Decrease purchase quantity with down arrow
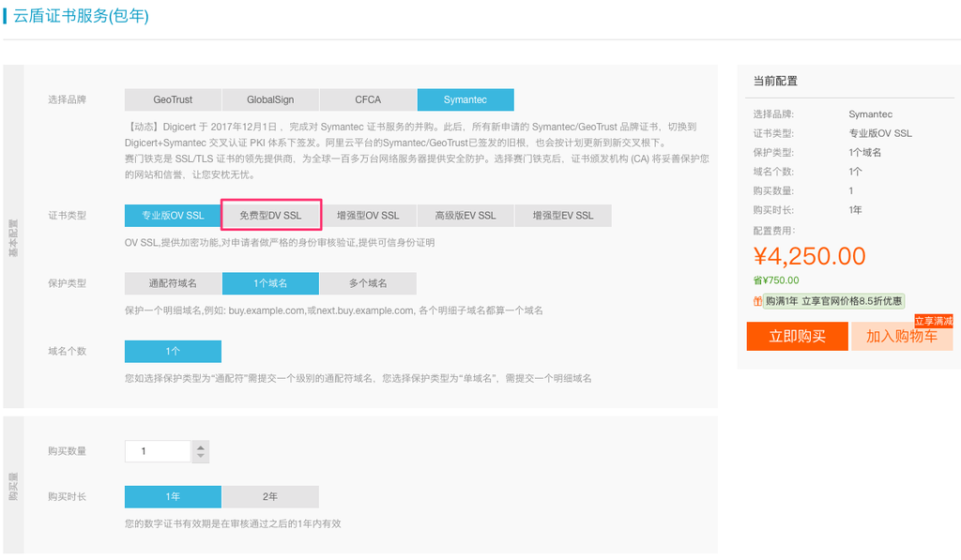The height and width of the screenshot is (560, 961). [201, 457]
